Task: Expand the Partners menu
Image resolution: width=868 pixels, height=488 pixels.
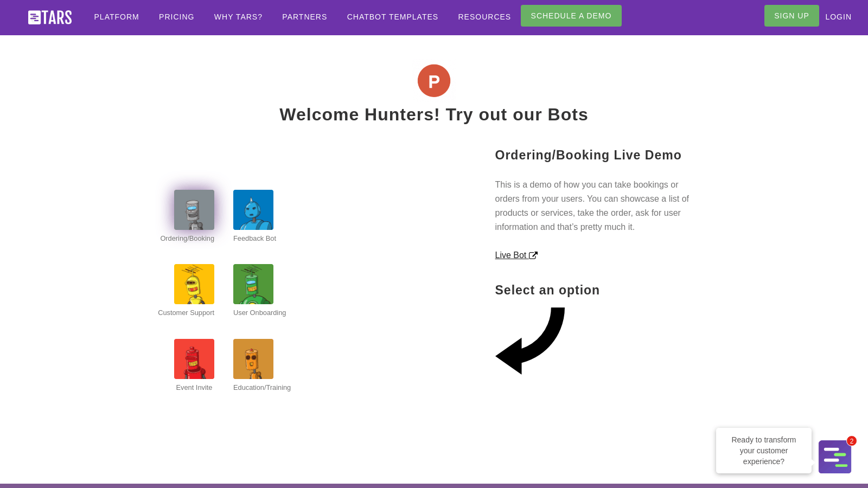Action: (304, 17)
